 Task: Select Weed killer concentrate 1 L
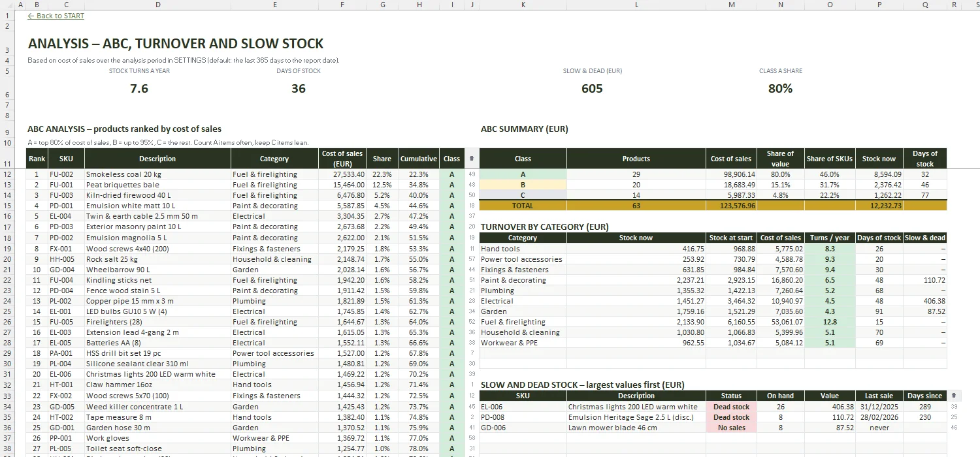[x=157, y=407]
